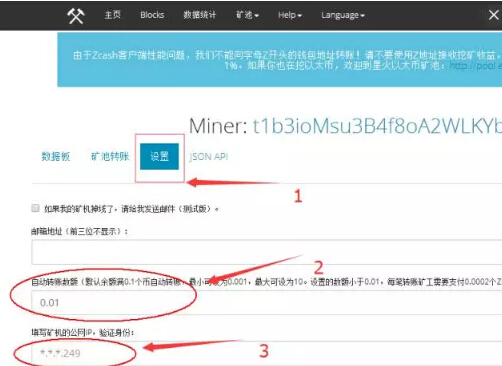Open the 数据统计 statistics page
The image size is (502, 366).
pos(199,15)
